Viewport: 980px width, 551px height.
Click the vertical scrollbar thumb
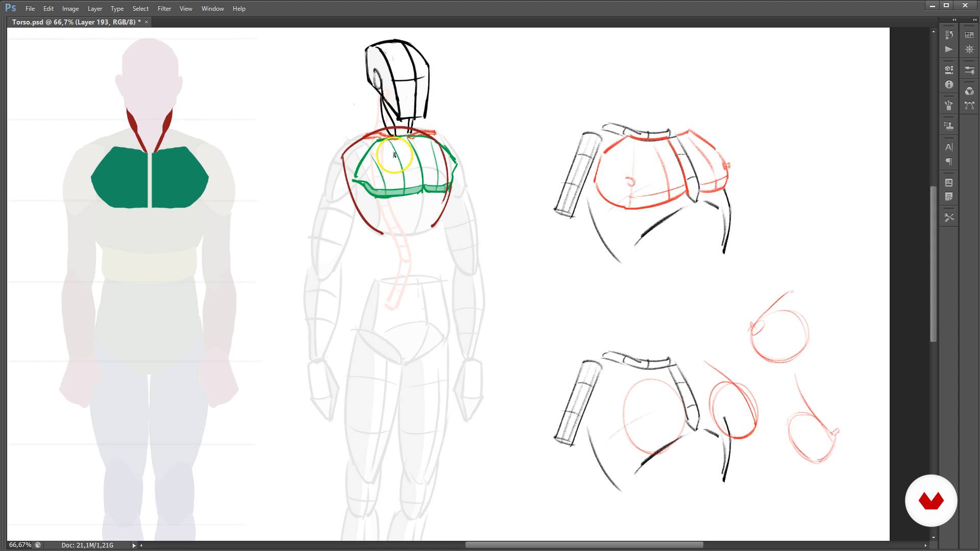933,264
